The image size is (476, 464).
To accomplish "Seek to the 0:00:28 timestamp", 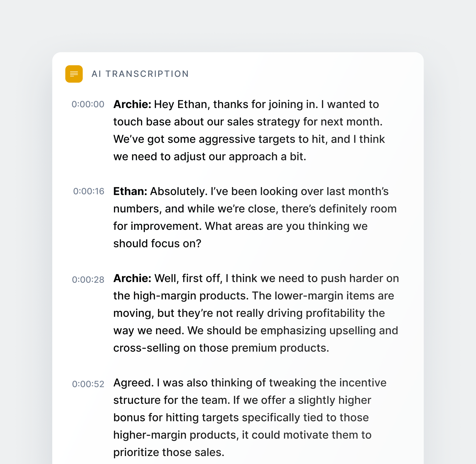I will 88,280.
